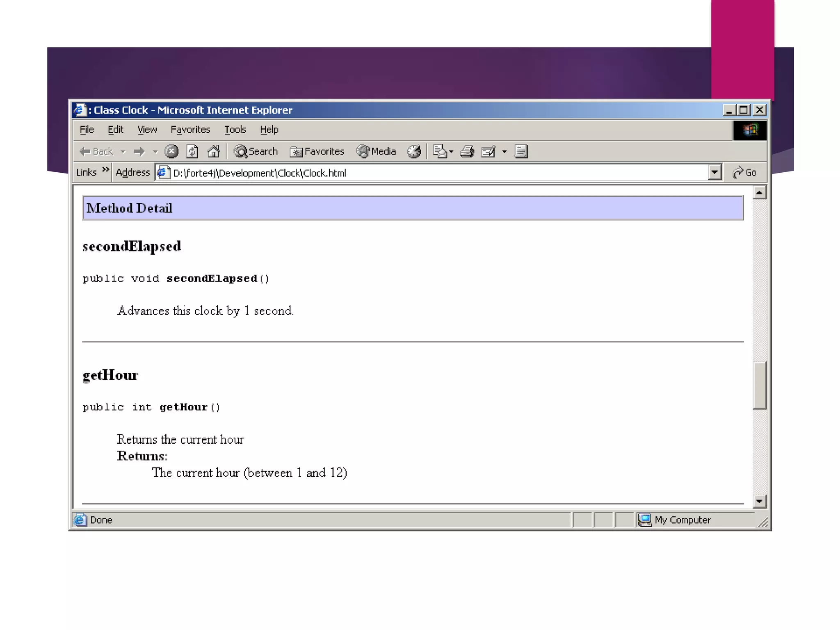Click the Mail toolbar icon
This screenshot has width=840, height=630.
pyautogui.click(x=440, y=151)
